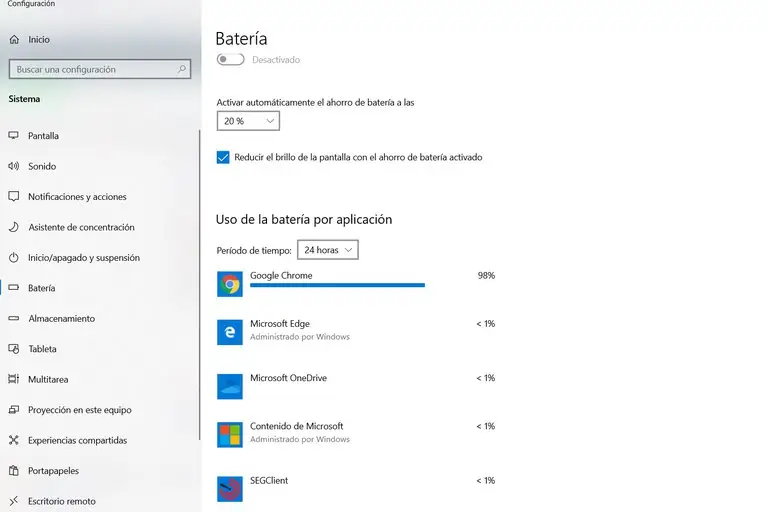The width and height of the screenshot is (768, 512).
Task: Open the 24 horas time period dropdown
Action: 328,250
